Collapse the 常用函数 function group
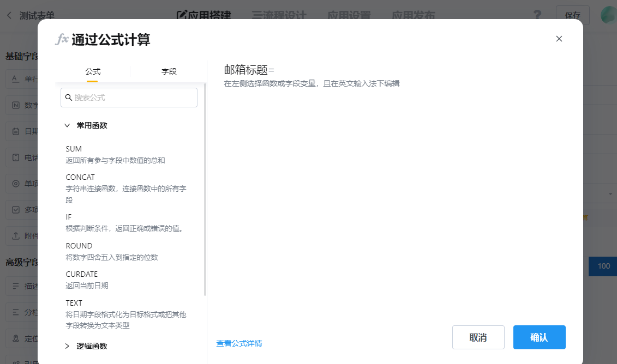The width and height of the screenshot is (617, 364). [67, 125]
